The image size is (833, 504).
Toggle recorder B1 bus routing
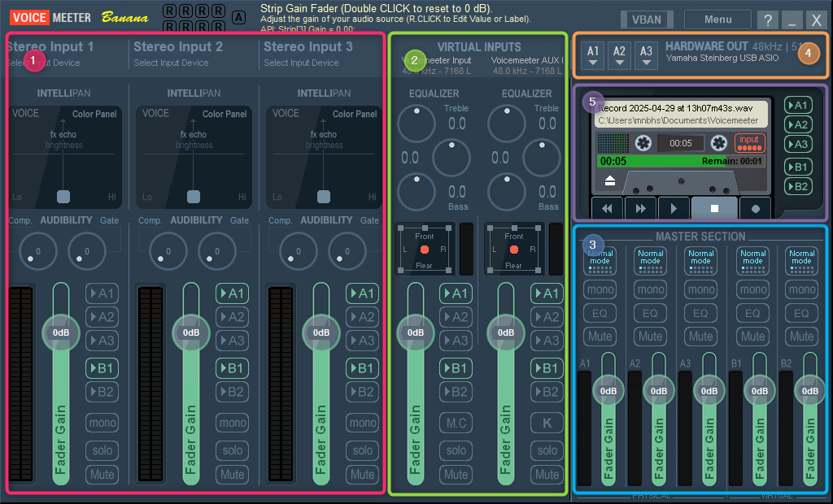click(798, 167)
